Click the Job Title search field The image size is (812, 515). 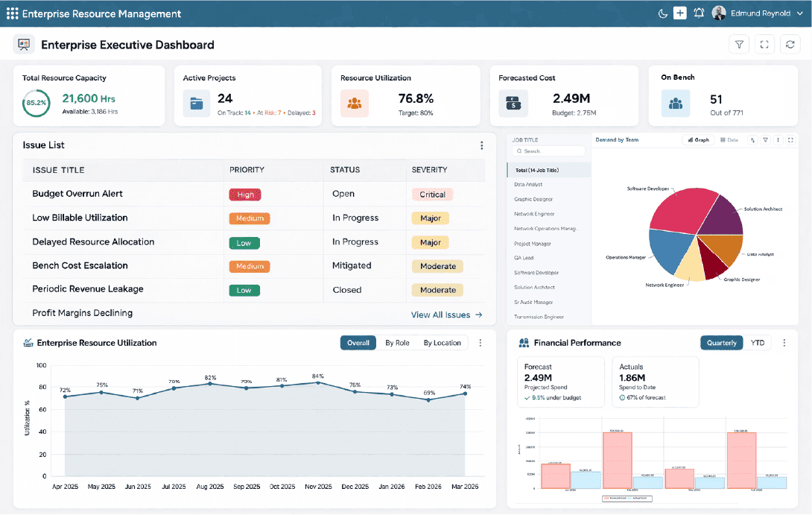tap(548, 151)
